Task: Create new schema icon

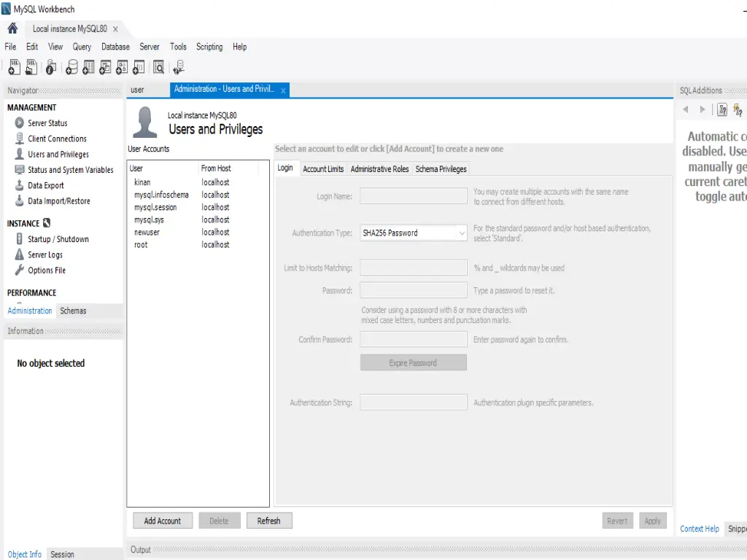Action: tap(71, 67)
